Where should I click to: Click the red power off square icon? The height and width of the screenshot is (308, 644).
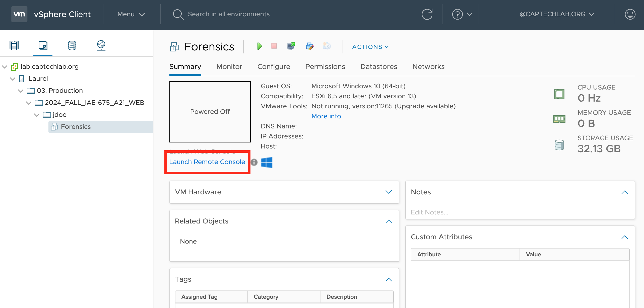tap(274, 46)
